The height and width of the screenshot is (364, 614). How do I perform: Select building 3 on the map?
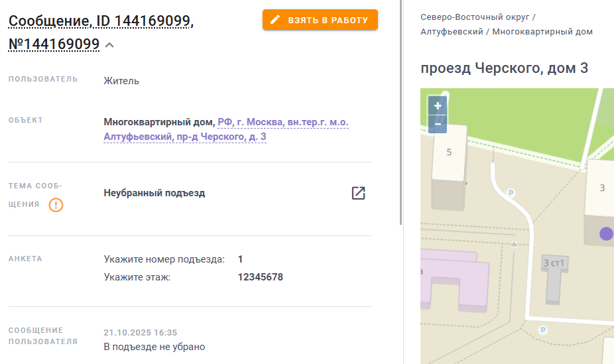[x=600, y=188]
